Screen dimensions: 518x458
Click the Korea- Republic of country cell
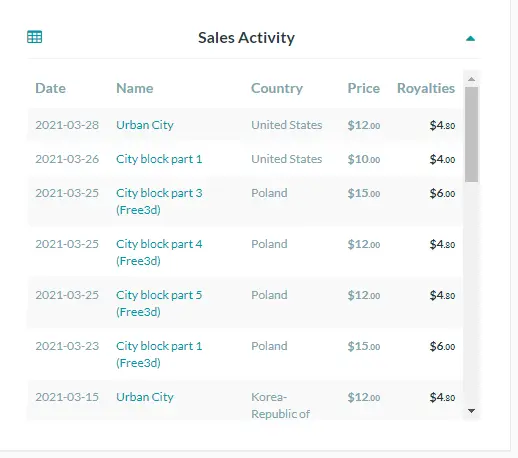[280, 405]
